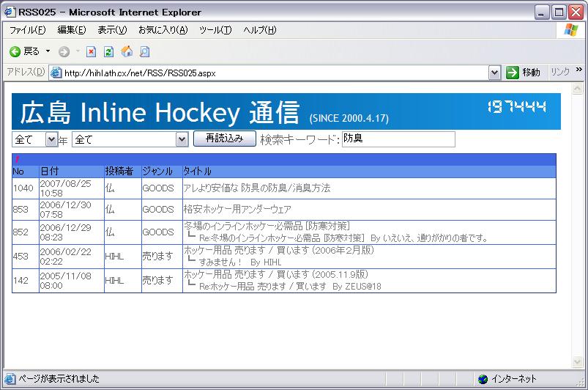588x390 pixels.
Task: Open the ツール(T) menu
Action: [x=215, y=30]
